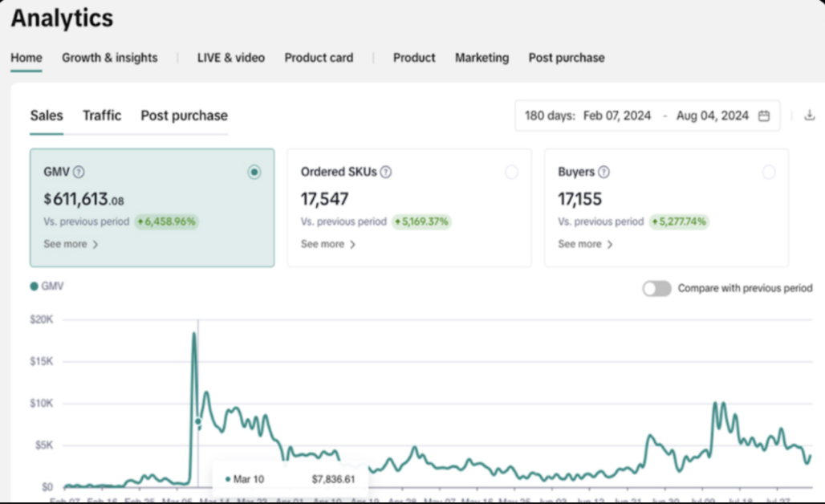Click the Aug 04, 2024 end date field
This screenshot has height=504, width=825.
(x=712, y=116)
